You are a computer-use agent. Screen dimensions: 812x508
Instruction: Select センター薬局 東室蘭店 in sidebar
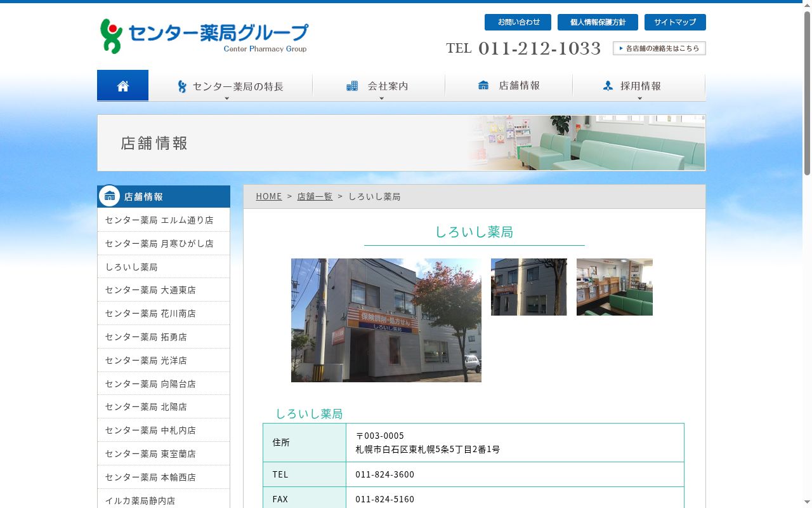point(164,454)
